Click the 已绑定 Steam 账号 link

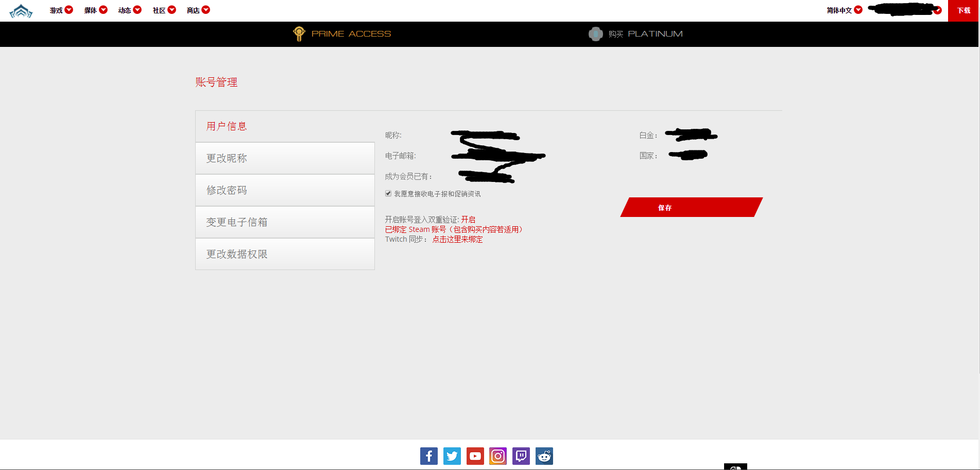pos(454,229)
